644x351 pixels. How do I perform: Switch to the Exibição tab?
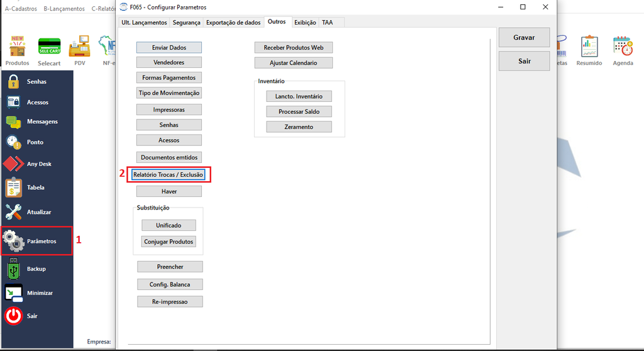305,23
